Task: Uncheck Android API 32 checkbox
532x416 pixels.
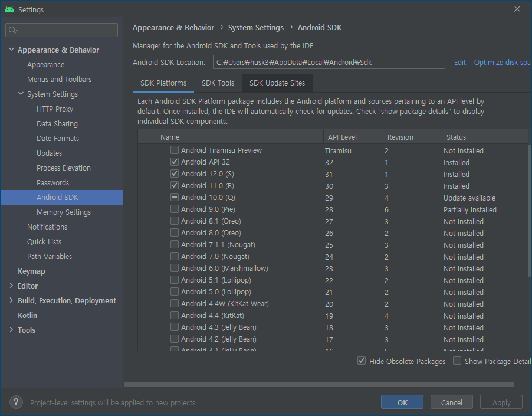Action: (x=175, y=162)
